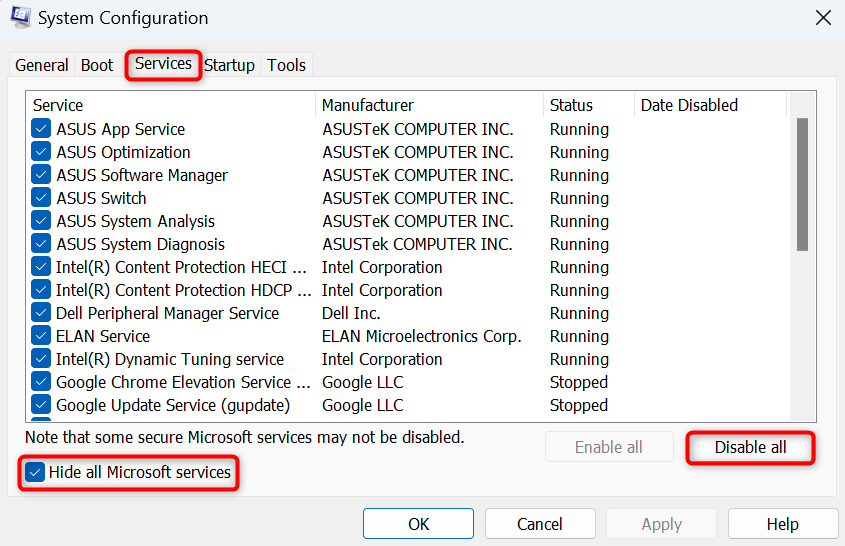
Task: Select the Startup tab
Action: pos(229,65)
